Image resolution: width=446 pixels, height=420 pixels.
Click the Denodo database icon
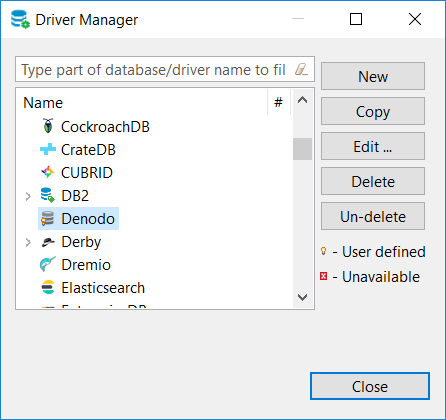(47, 218)
